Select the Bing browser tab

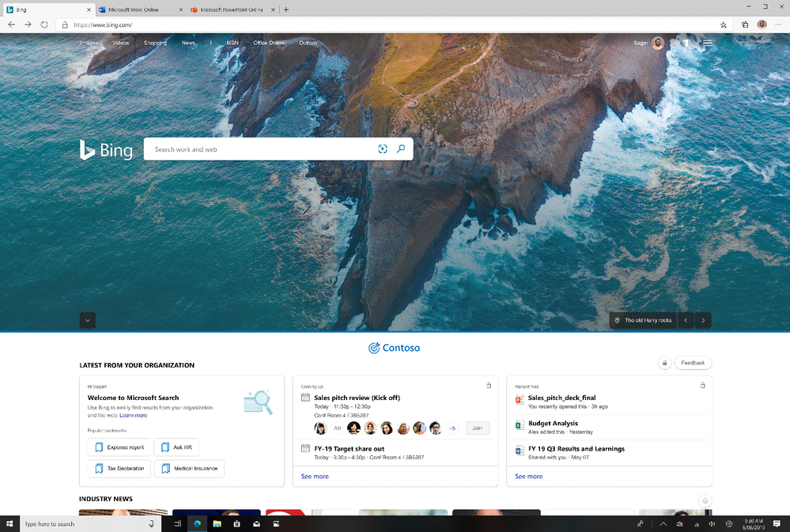click(48, 9)
